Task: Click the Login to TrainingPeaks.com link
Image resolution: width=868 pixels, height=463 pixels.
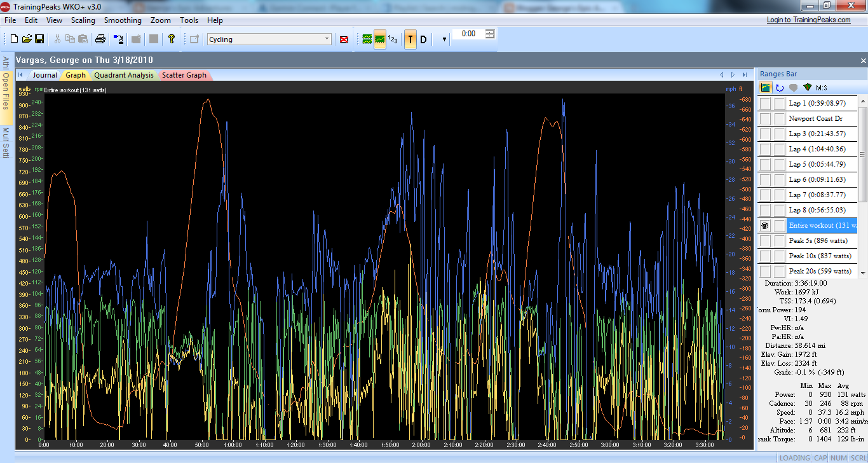Action: (x=808, y=20)
